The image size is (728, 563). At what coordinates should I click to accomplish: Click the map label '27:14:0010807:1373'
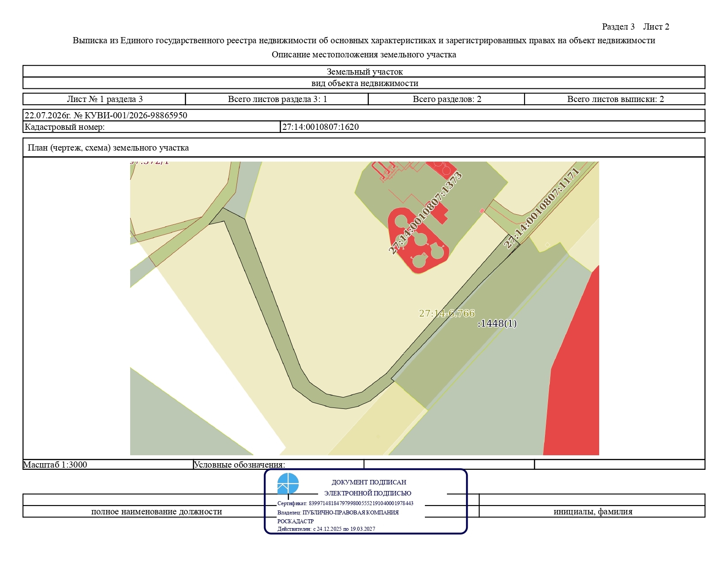coord(425,213)
